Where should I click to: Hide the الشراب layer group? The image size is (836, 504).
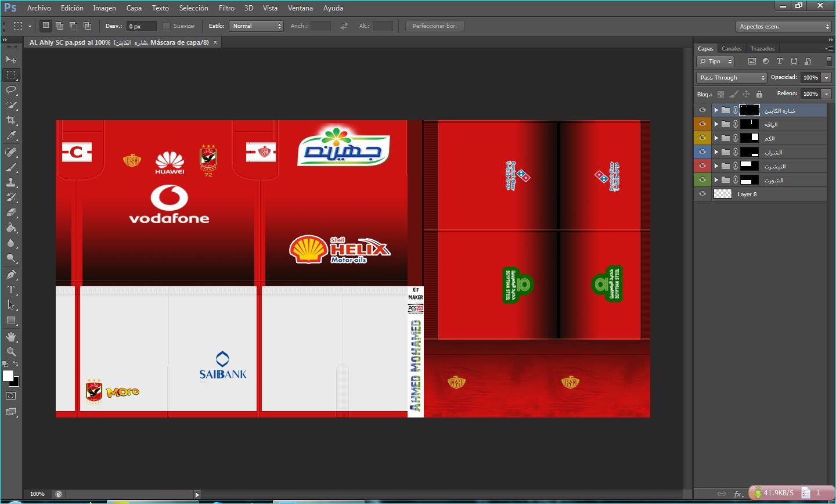[702, 152]
